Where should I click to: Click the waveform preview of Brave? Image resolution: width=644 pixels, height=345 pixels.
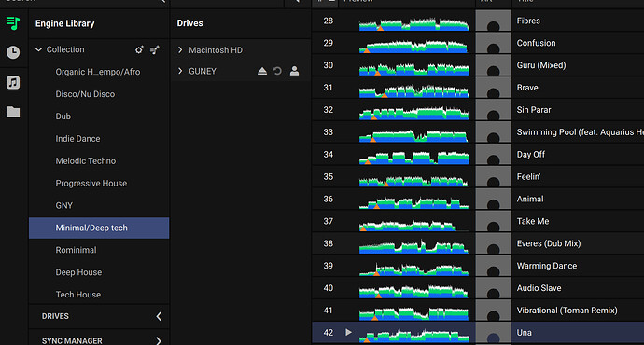click(414, 90)
